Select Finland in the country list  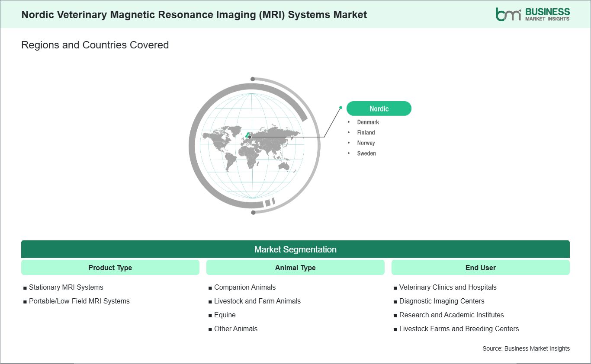coord(366,132)
